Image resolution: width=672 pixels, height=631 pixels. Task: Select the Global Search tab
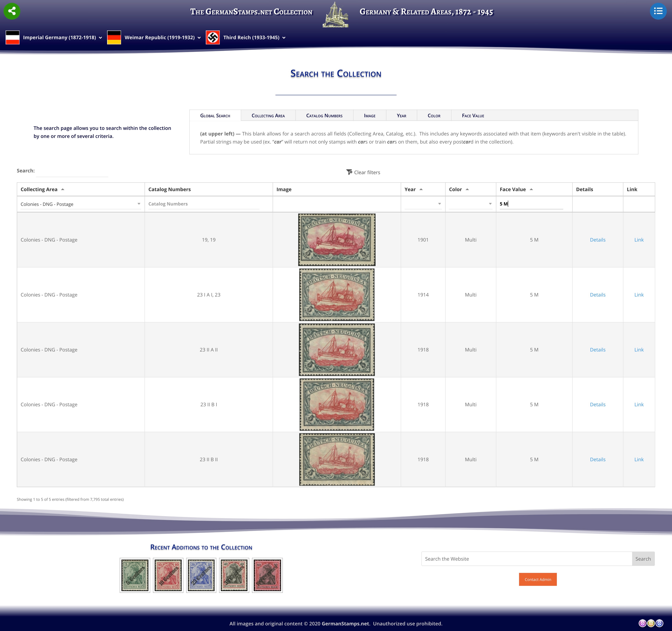coord(215,115)
